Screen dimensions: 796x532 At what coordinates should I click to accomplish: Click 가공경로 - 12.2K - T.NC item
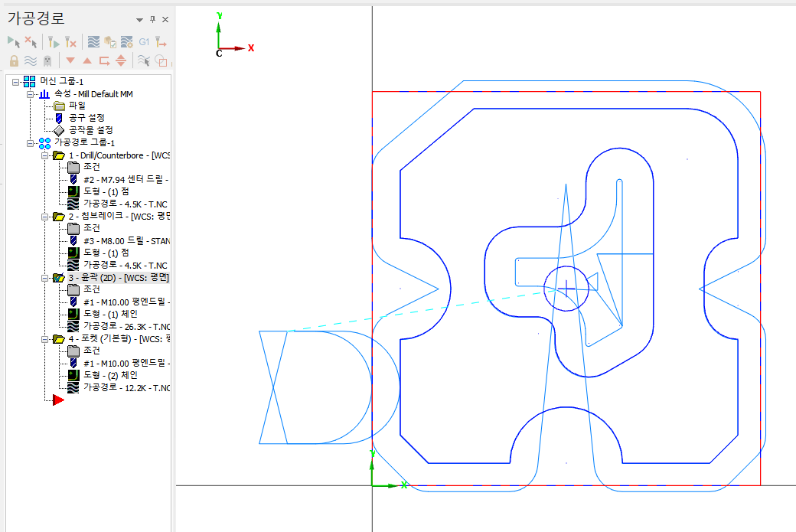[x=127, y=387]
